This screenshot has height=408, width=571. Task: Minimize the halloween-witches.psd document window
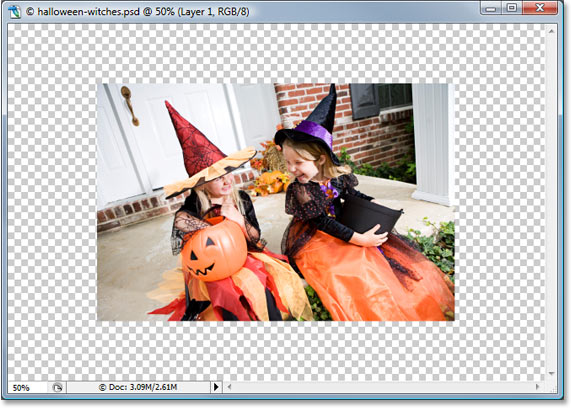491,8
